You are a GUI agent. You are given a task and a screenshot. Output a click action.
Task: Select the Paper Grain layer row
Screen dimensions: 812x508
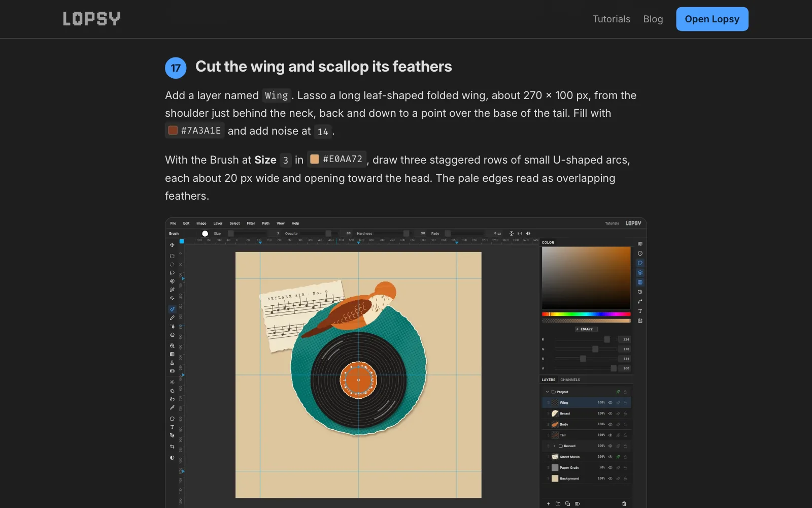click(x=586, y=467)
